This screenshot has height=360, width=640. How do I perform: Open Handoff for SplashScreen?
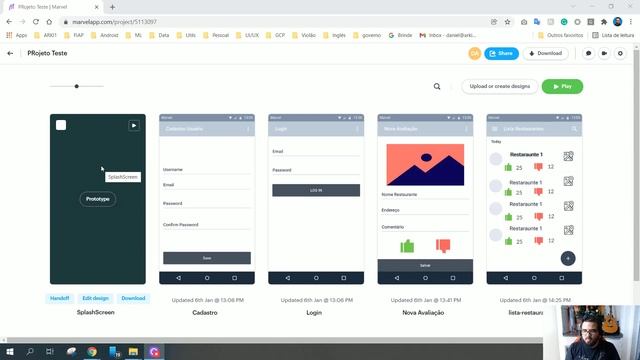(60, 298)
